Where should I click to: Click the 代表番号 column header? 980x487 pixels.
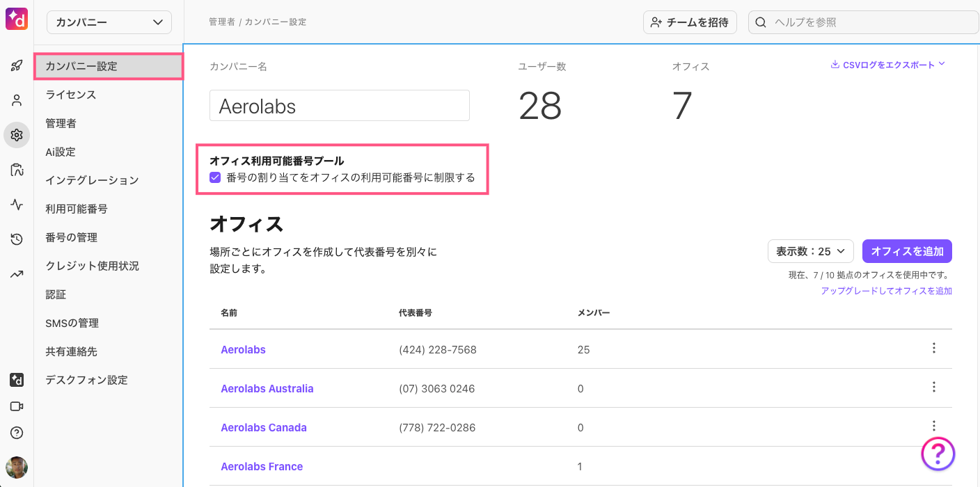coord(416,313)
